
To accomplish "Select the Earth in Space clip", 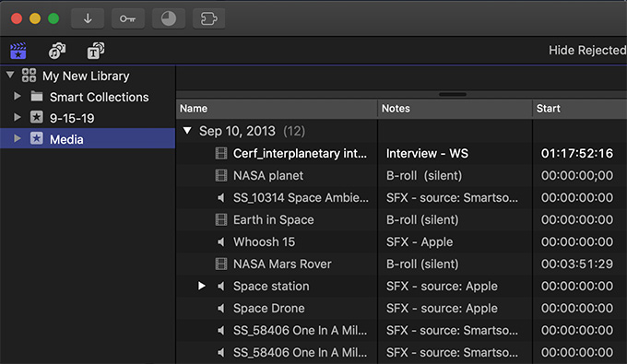I will pyautogui.click(x=274, y=219).
